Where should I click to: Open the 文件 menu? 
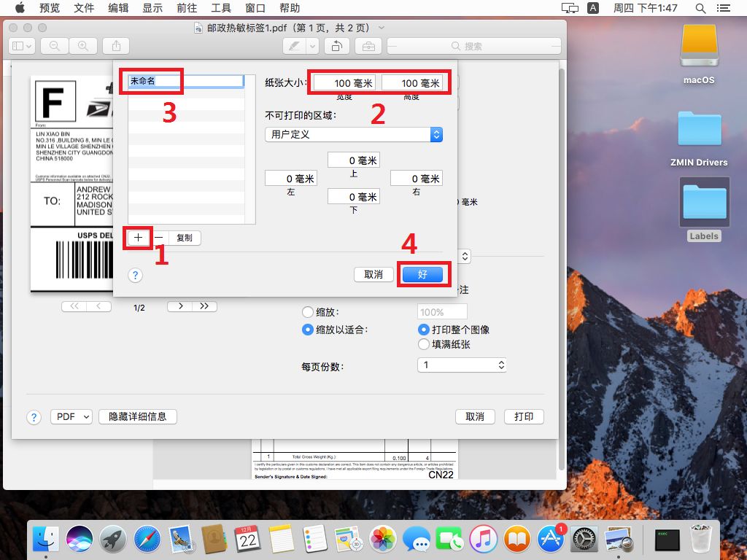click(84, 8)
